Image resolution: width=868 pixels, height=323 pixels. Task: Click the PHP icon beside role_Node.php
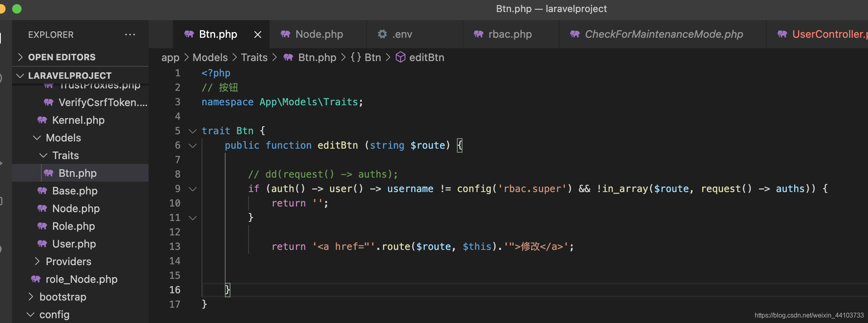coord(36,279)
